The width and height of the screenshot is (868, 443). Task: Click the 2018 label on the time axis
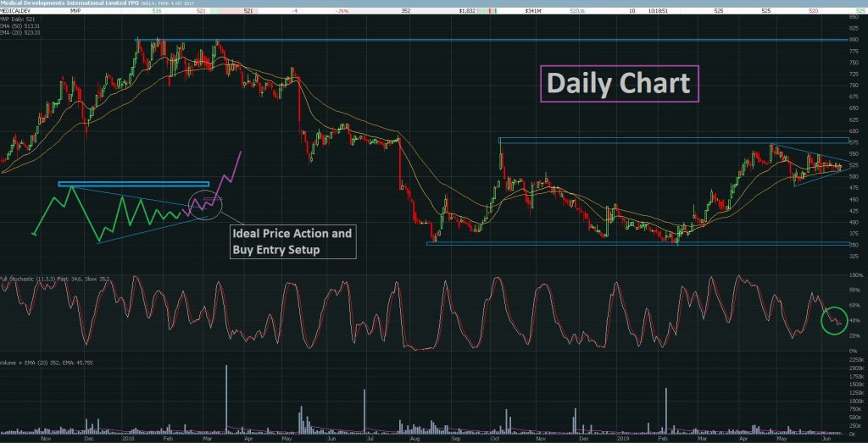[x=130, y=437]
